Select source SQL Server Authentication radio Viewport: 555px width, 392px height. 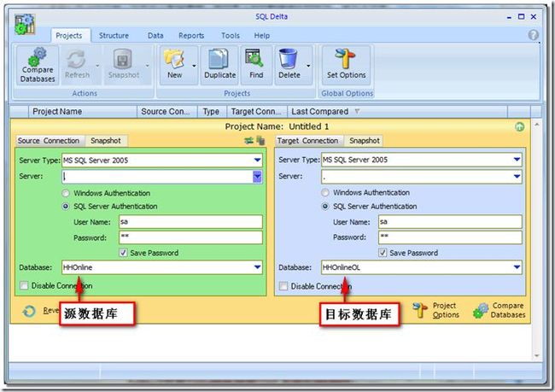66,207
